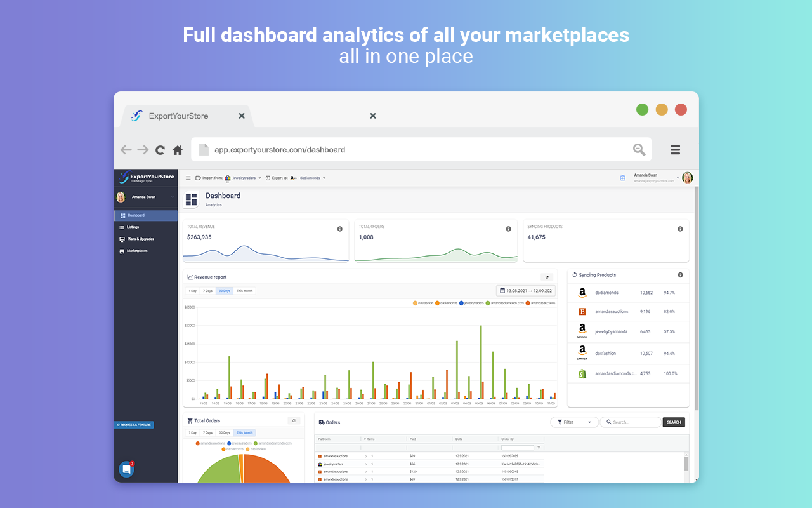The width and height of the screenshot is (812, 508).
Task: Go to the browser home page icon
Action: coord(178,150)
